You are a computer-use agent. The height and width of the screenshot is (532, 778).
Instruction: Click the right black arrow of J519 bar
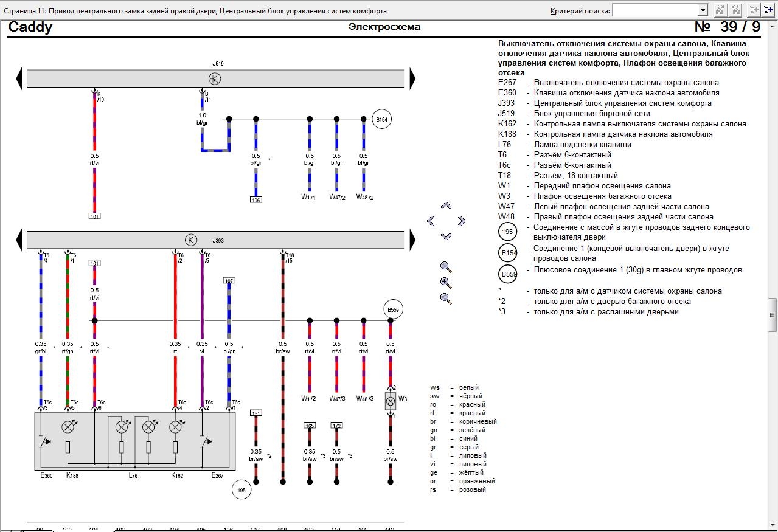(413, 78)
